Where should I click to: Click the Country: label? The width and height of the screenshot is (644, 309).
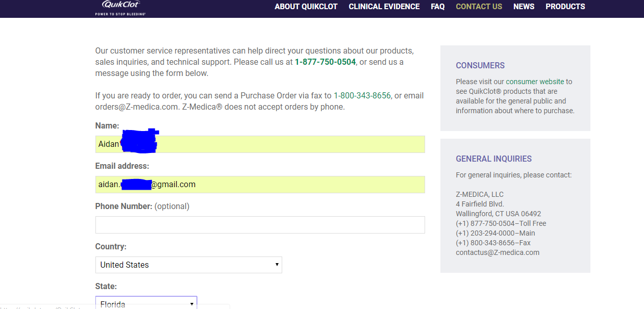pyautogui.click(x=111, y=247)
